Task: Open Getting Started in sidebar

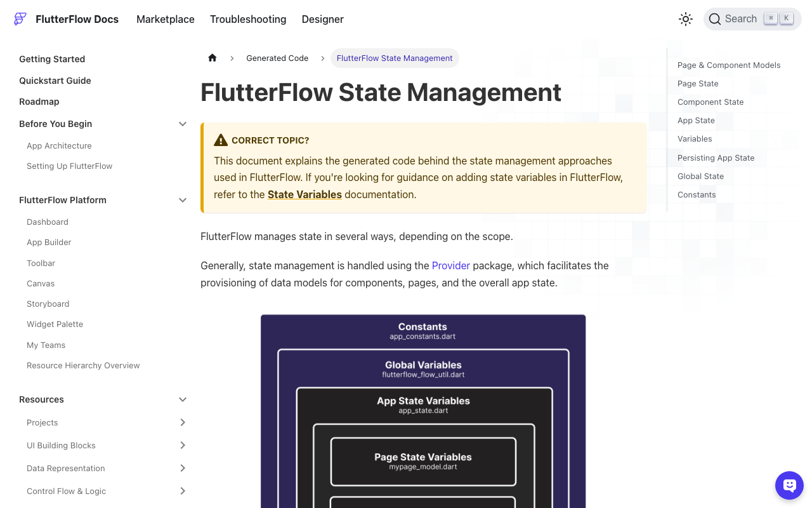Action: pos(52,59)
